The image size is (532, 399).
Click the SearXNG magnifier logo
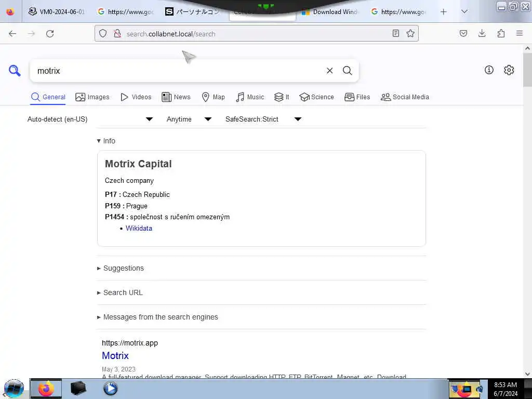pyautogui.click(x=15, y=71)
